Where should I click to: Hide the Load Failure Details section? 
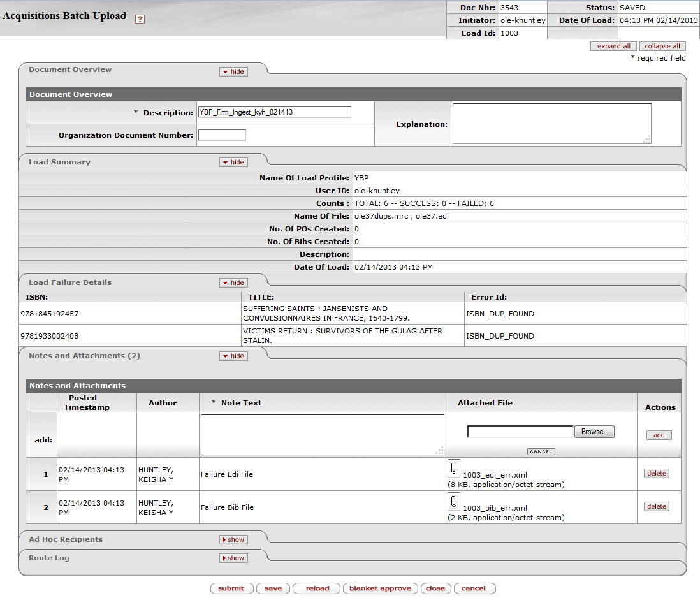[233, 283]
